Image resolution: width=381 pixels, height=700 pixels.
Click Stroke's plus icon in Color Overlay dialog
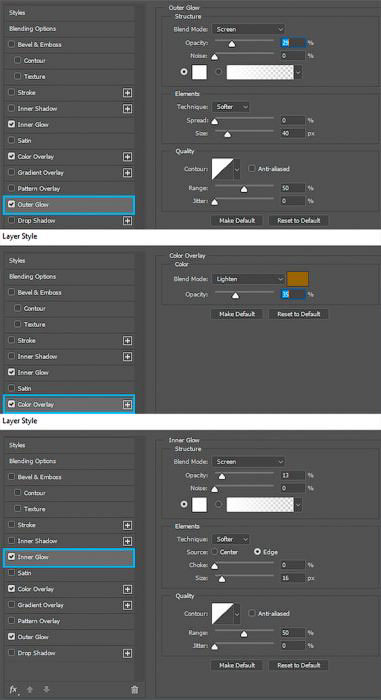coord(127,341)
